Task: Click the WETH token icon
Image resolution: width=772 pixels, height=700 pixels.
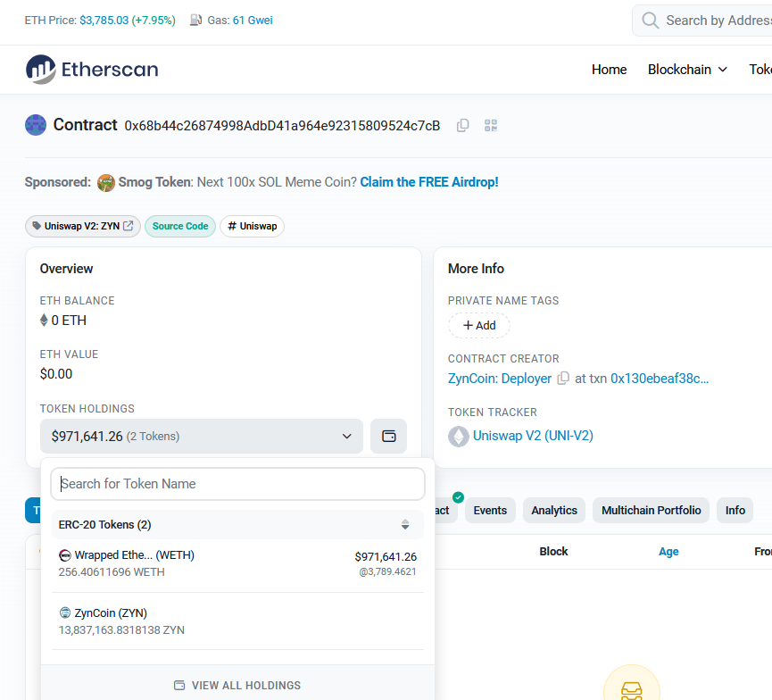Action: click(65, 555)
